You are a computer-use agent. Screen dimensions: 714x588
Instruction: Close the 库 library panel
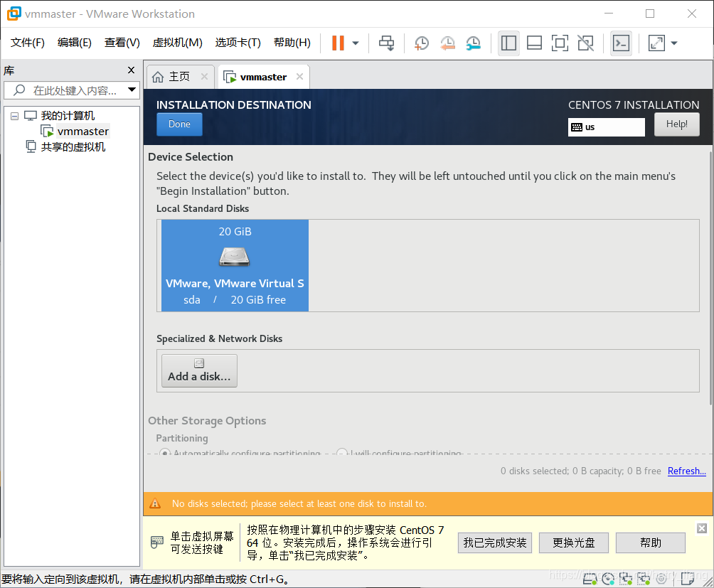(x=131, y=70)
